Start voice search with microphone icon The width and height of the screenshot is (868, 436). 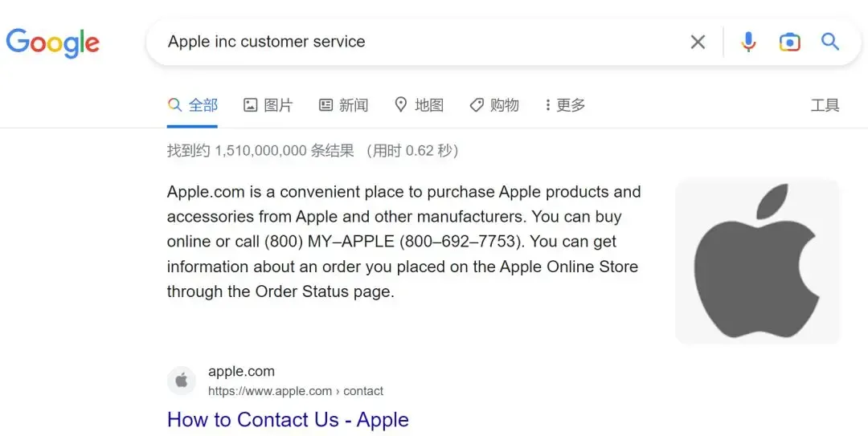coord(748,42)
